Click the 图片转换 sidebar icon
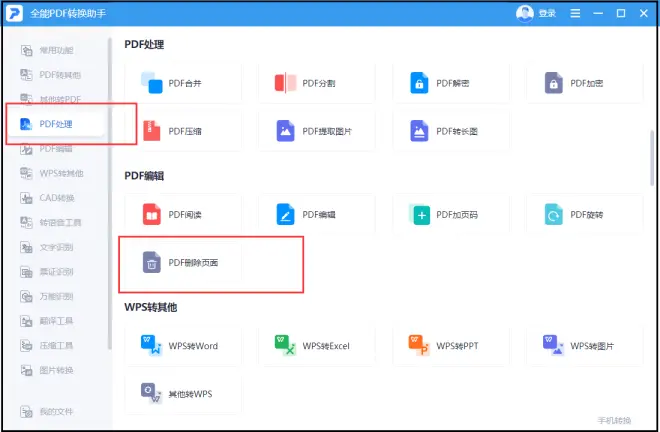The image size is (660, 432). pyautogui.click(x=26, y=371)
